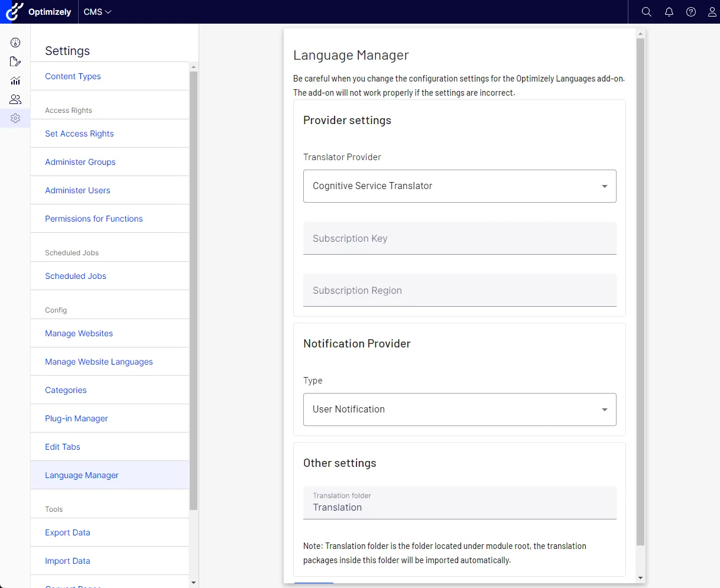The image size is (720, 588).
Task: Open Categories settings
Action: pyautogui.click(x=66, y=390)
